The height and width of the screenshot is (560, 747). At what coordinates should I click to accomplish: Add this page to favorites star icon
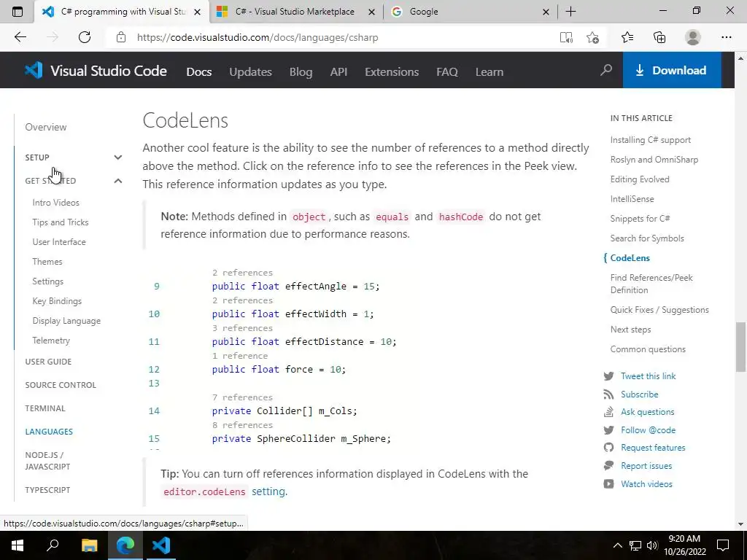[x=592, y=37]
